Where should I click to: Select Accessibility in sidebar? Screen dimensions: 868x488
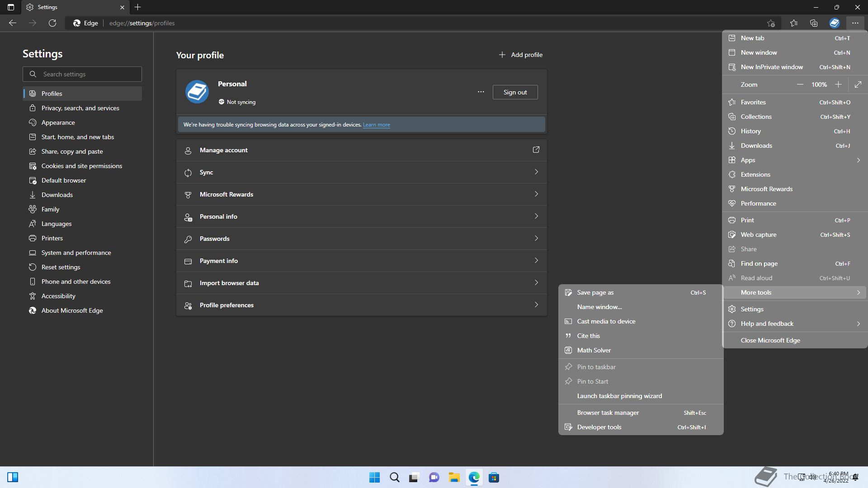(82, 296)
